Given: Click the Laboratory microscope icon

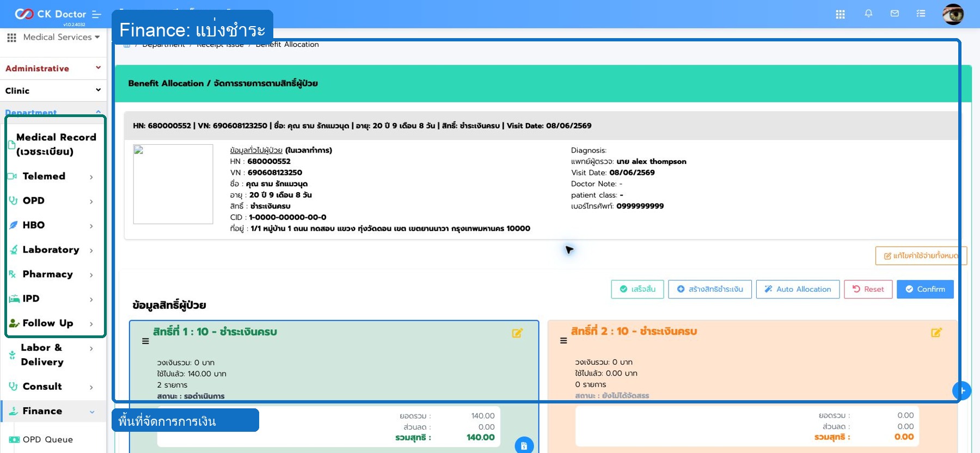Looking at the screenshot, I should (14, 249).
